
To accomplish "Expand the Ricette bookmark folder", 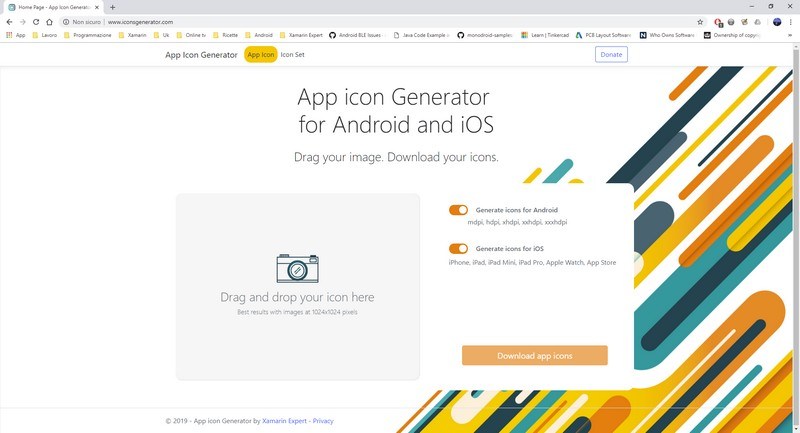I will pyautogui.click(x=226, y=35).
